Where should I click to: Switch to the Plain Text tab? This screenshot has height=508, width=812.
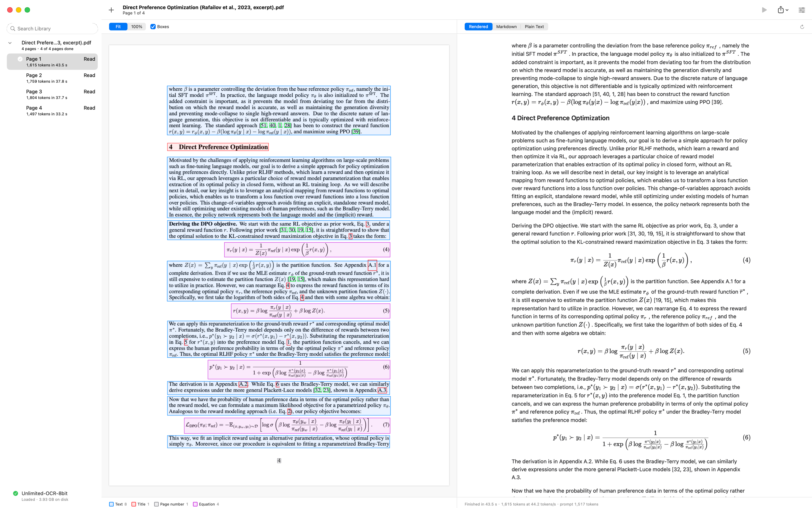[534, 27]
